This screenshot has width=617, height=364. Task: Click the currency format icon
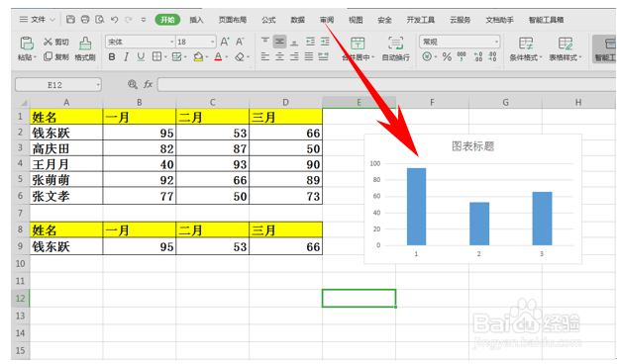tap(427, 57)
